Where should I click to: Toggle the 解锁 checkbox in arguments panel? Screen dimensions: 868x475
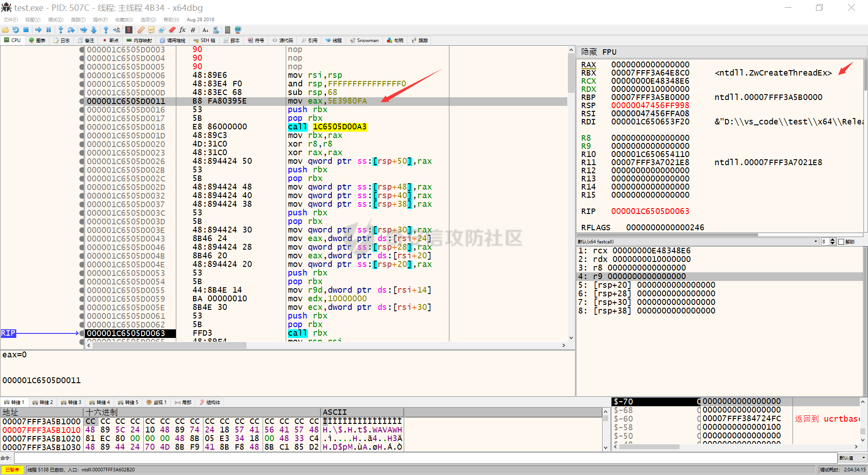(x=841, y=242)
